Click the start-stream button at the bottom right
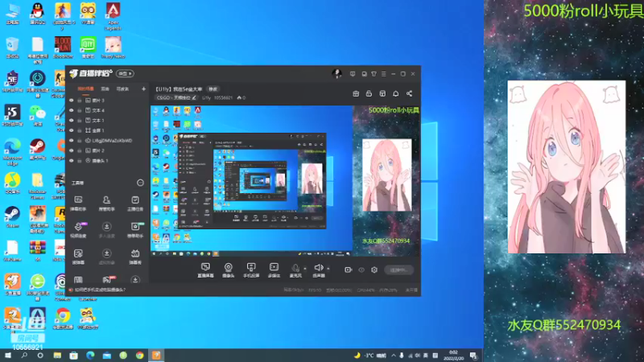This screenshot has width=644, height=362. [x=398, y=270]
